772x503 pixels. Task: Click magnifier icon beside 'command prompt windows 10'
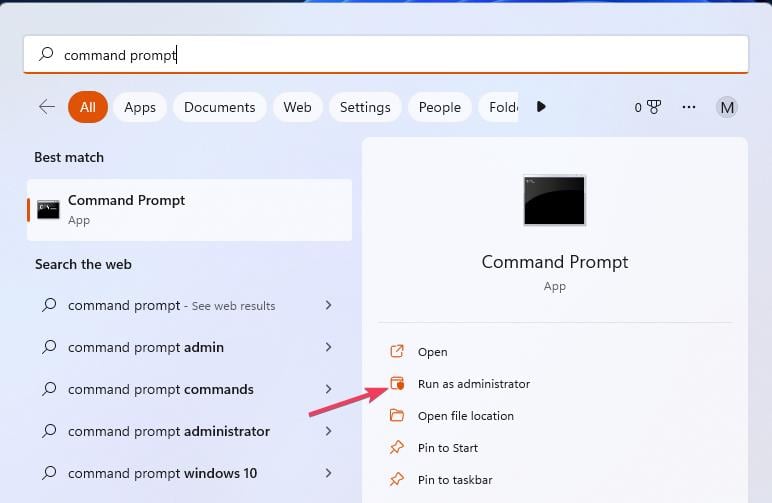pos(49,472)
